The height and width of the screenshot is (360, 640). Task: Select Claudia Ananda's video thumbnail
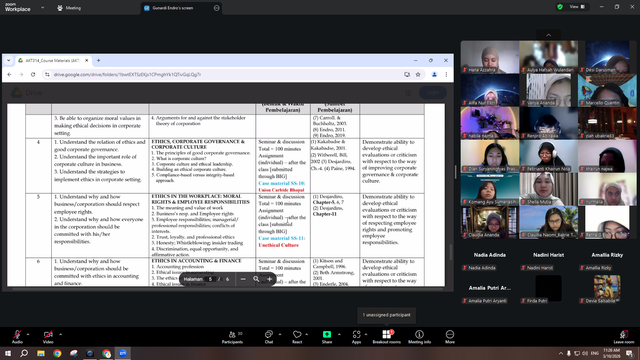click(490, 222)
